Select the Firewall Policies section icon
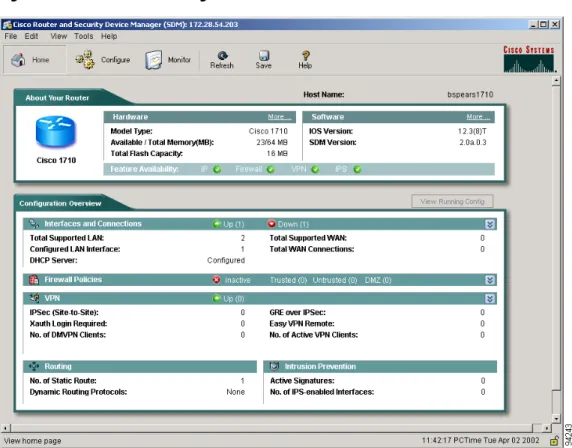The height and width of the screenshot is (448, 572). pos(34,280)
